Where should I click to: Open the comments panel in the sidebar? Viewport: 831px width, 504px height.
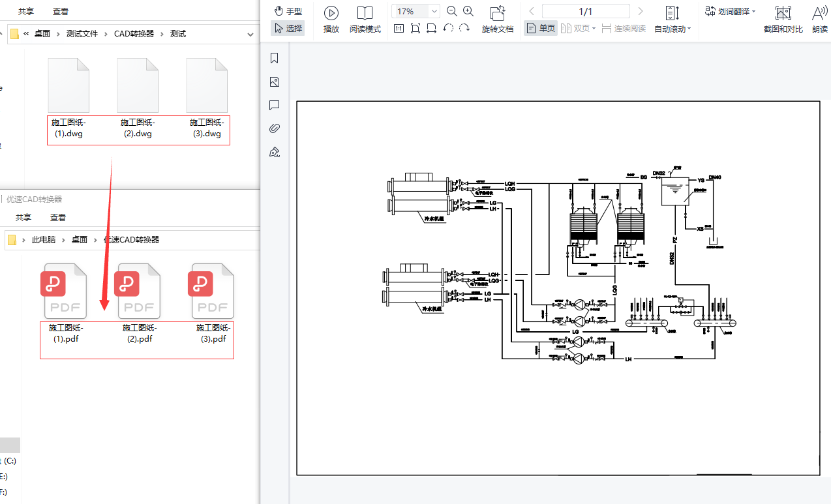tap(275, 106)
